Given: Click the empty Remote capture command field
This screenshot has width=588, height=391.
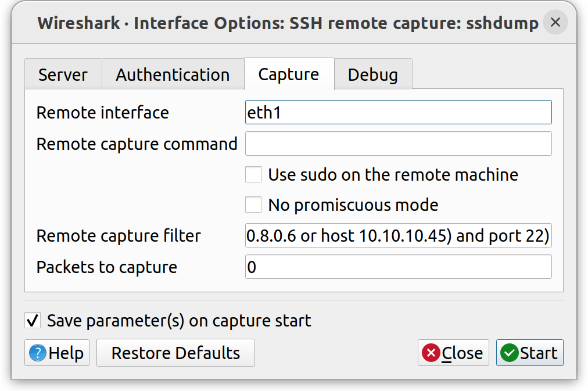Looking at the screenshot, I should 398,144.
